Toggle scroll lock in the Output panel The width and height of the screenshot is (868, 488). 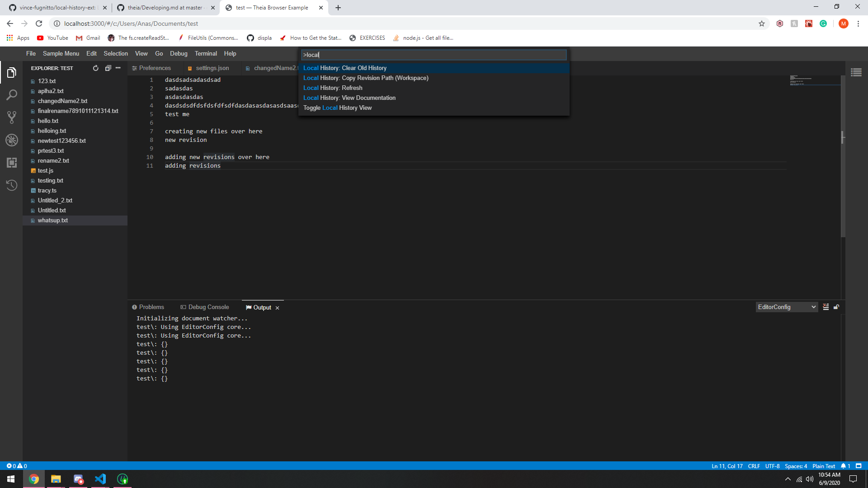(836, 307)
